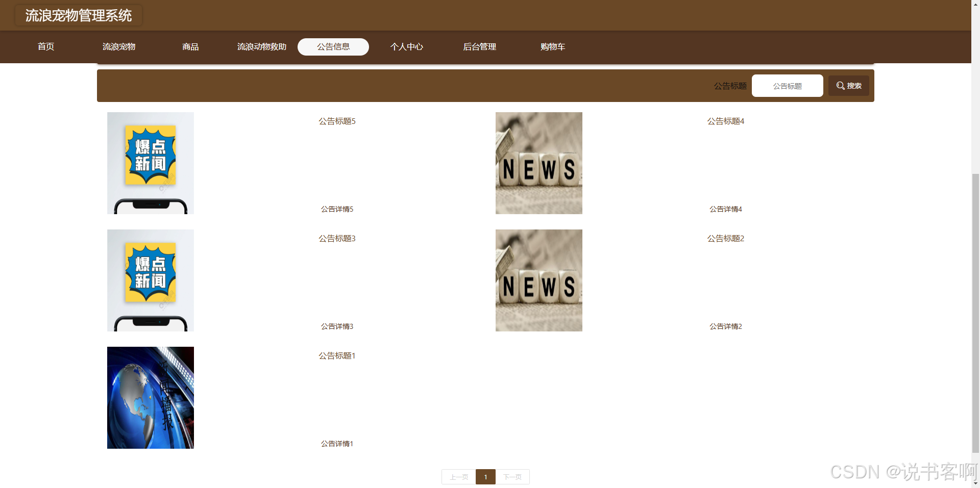This screenshot has width=980, height=488.
Task: Open the 购物车 cart page
Action: [x=553, y=47]
